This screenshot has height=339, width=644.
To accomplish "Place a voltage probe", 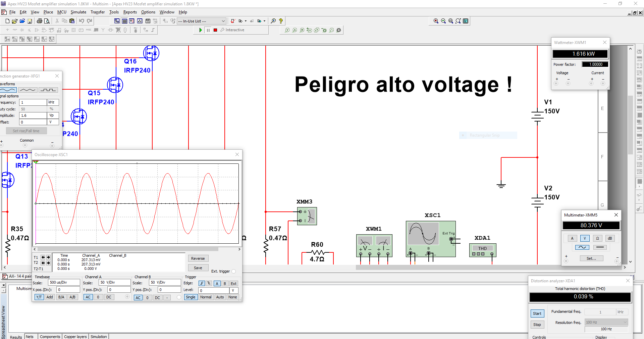I will pyautogui.click(x=287, y=30).
